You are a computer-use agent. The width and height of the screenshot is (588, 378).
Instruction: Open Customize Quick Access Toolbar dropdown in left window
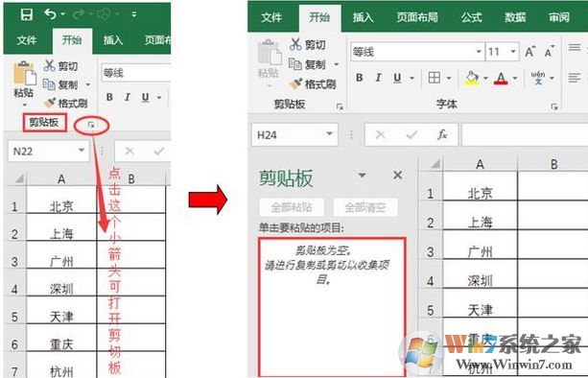coord(134,14)
